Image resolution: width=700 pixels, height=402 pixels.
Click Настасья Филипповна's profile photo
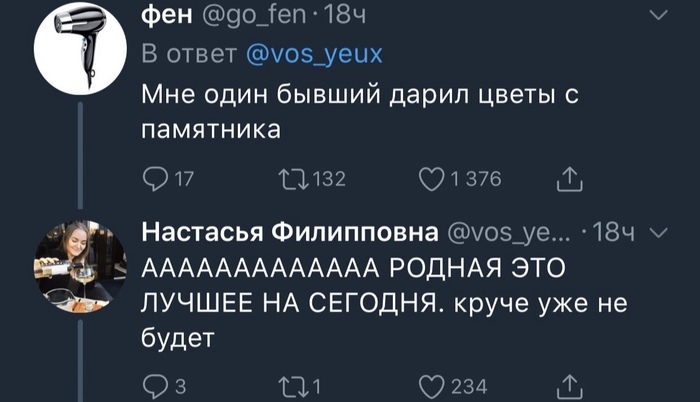coord(81,267)
